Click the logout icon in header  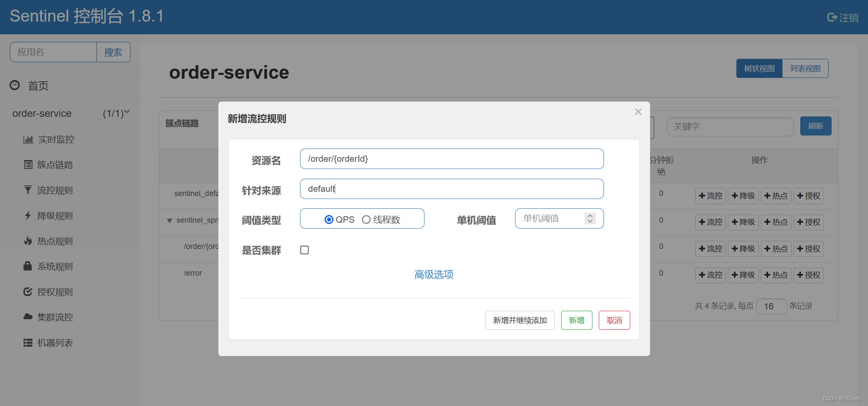832,17
